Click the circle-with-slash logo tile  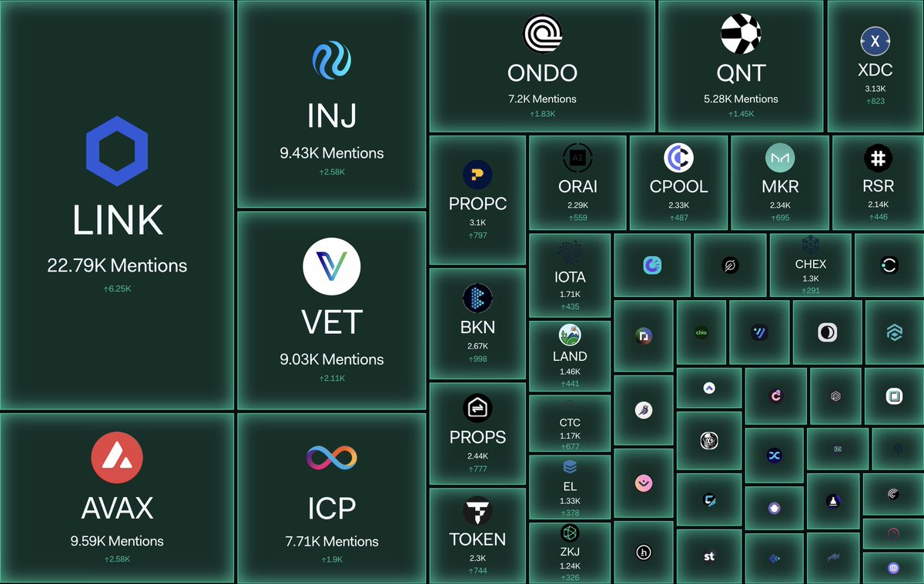(x=730, y=266)
